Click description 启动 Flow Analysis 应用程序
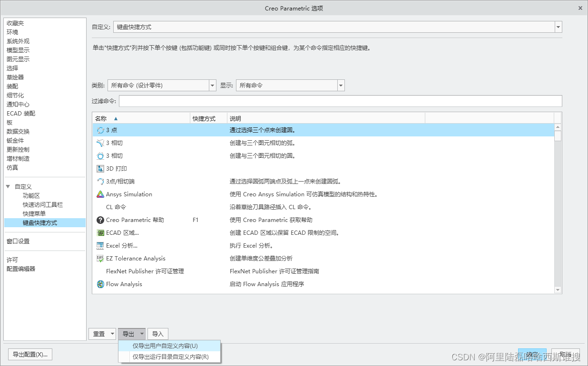 click(x=267, y=284)
